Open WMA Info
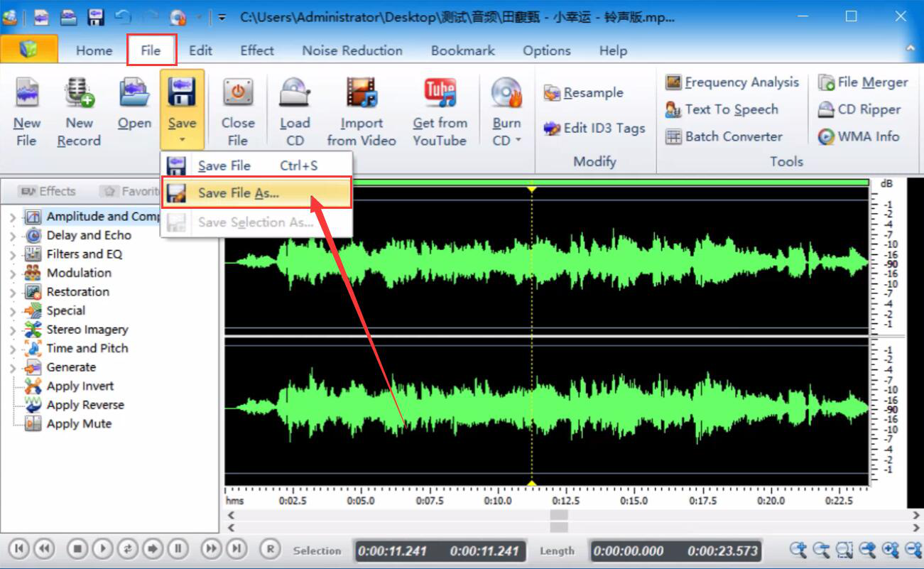 (859, 136)
